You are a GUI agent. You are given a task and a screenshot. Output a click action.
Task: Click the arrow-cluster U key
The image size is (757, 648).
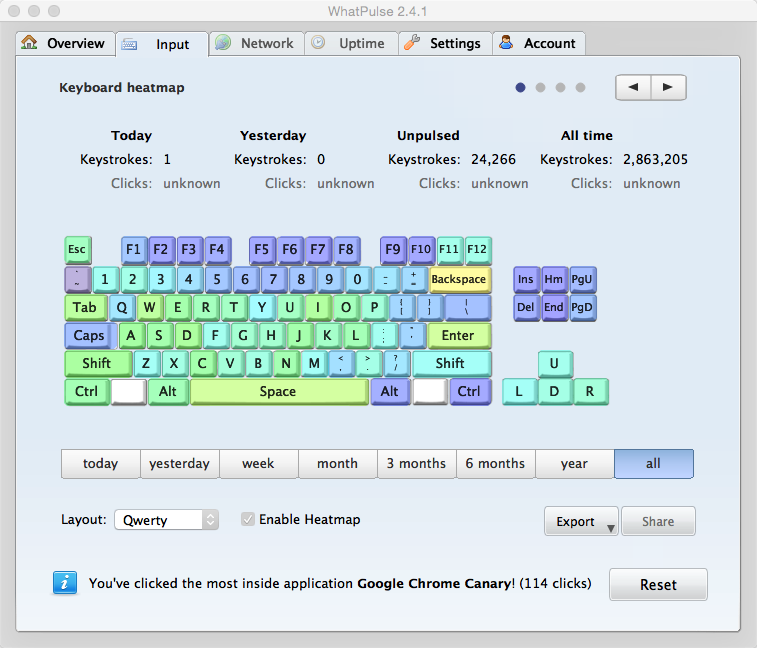(555, 364)
